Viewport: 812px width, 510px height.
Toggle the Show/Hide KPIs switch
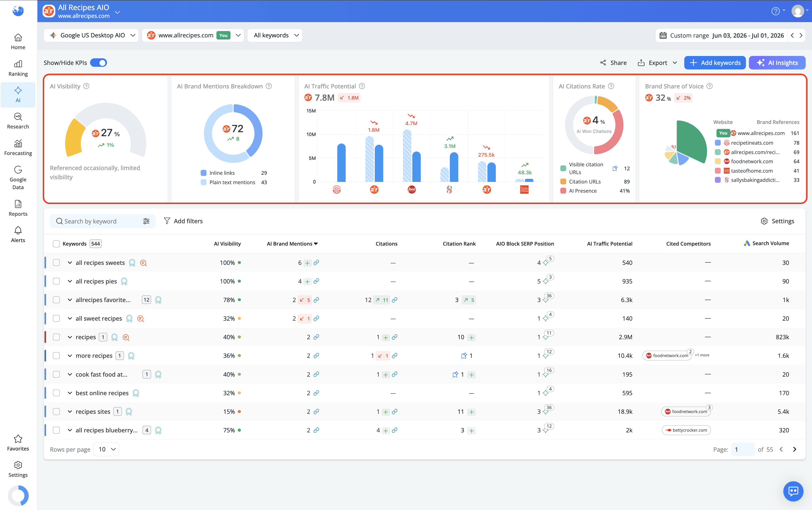(x=99, y=63)
